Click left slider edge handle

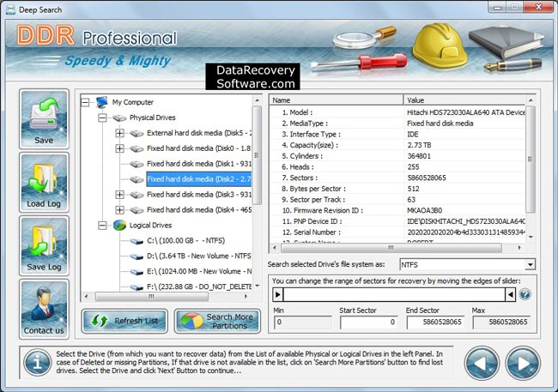click(x=278, y=294)
